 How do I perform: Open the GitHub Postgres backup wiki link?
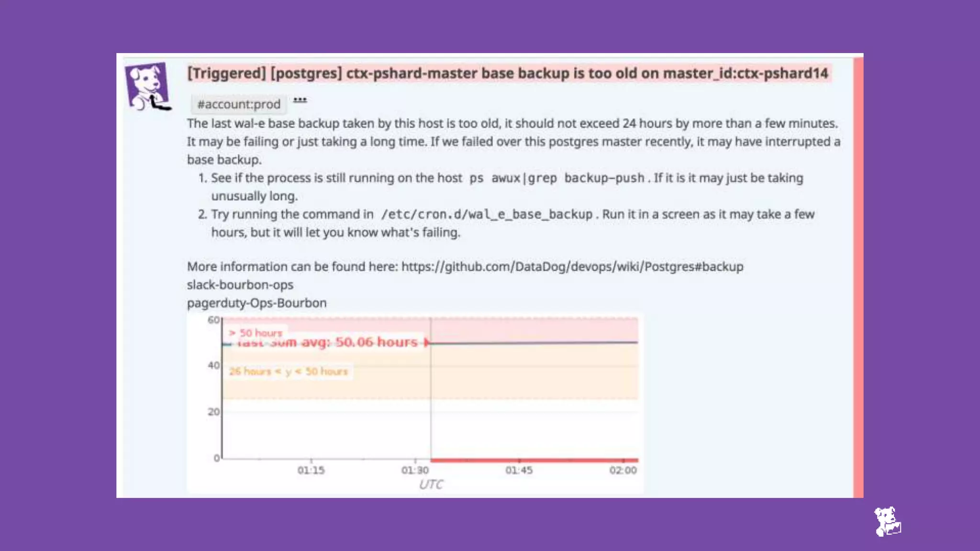pos(572,266)
